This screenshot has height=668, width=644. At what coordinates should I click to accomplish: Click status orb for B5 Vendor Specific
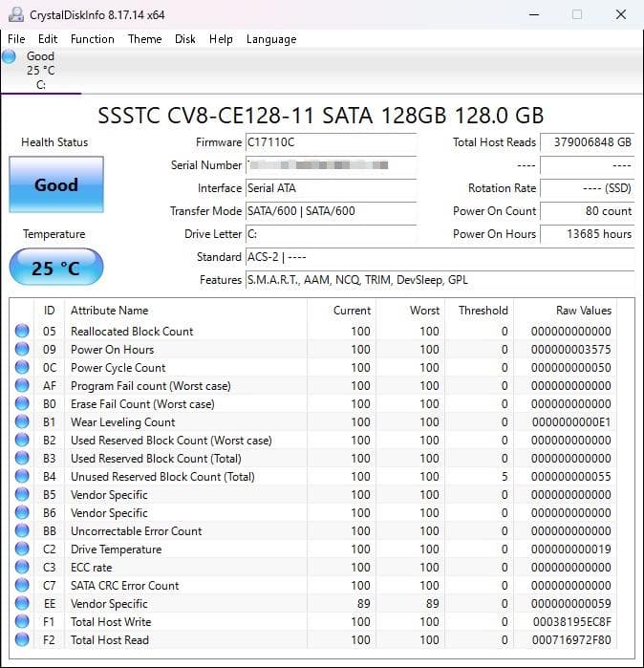point(22,495)
